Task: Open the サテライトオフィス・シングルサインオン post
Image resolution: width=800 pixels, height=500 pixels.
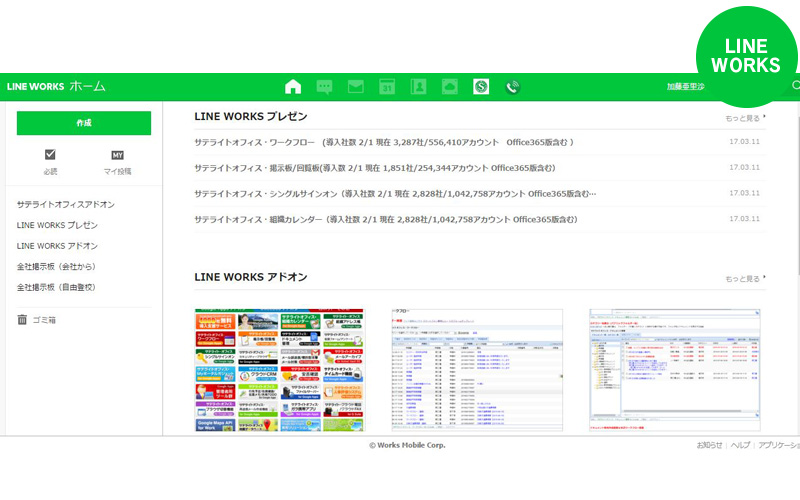Action: pos(395,194)
